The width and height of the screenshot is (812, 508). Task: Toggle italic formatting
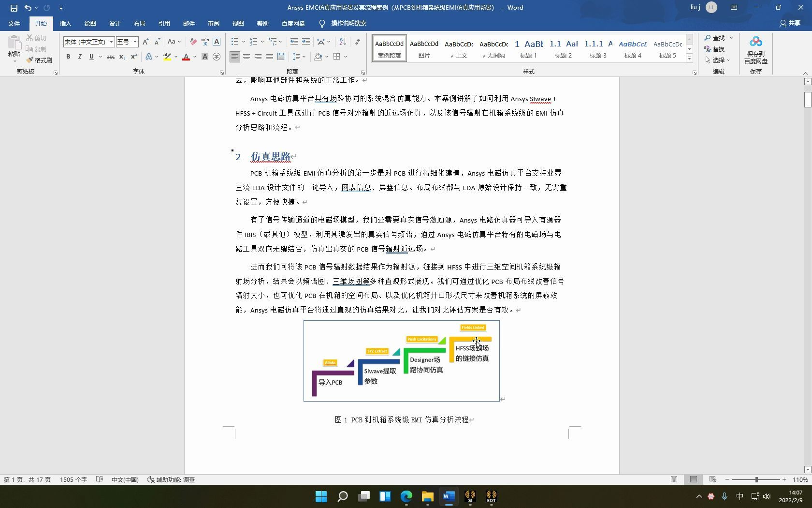point(80,57)
